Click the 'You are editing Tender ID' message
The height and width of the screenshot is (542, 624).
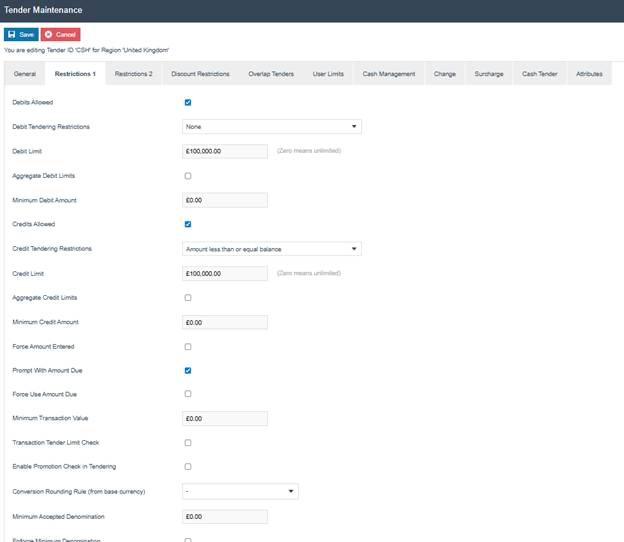click(86, 50)
